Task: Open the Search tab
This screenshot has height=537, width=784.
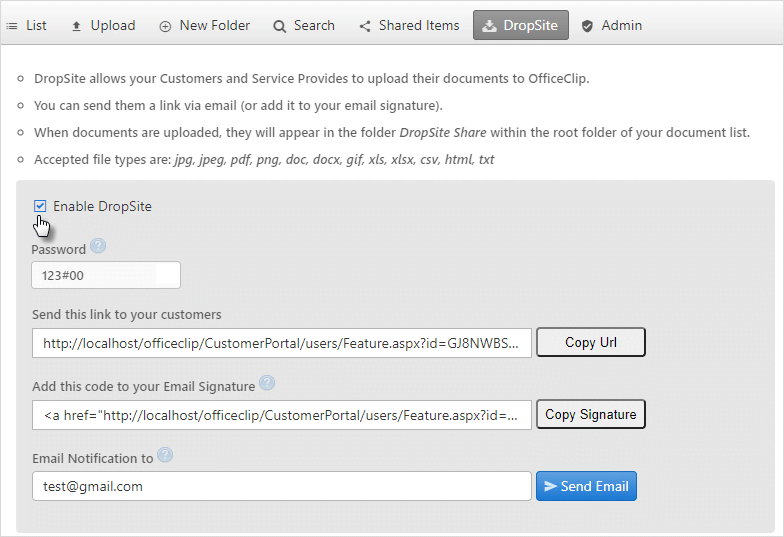Action: coord(304,26)
